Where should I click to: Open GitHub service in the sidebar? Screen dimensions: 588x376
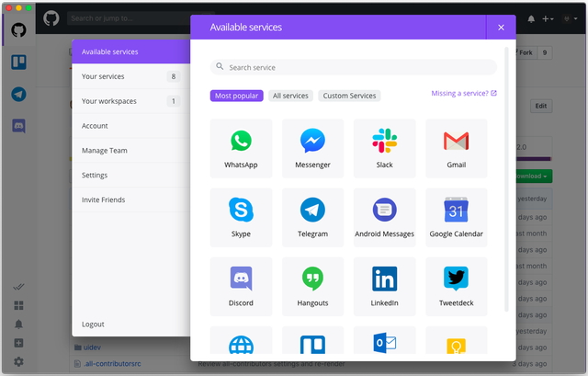18,30
